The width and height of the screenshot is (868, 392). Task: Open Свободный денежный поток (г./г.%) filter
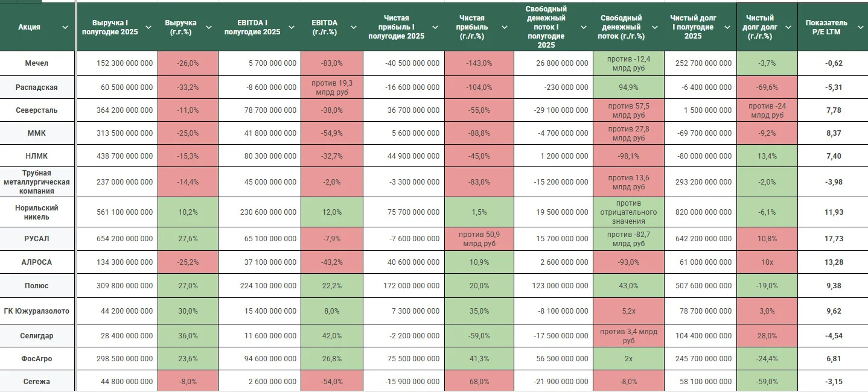point(656,27)
